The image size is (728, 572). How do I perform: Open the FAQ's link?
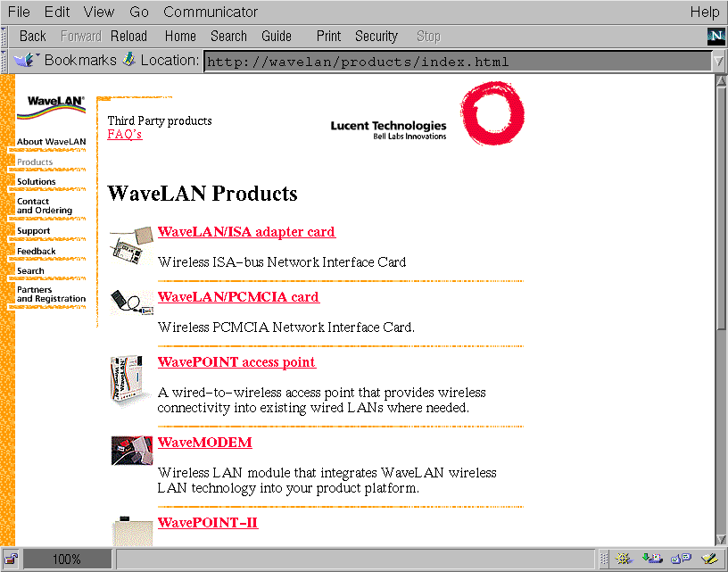click(x=124, y=135)
